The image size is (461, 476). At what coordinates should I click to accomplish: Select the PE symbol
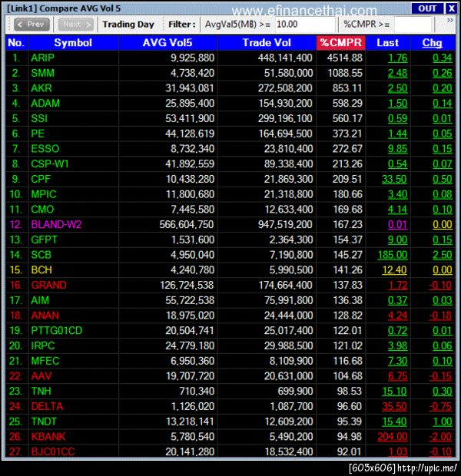(x=38, y=134)
